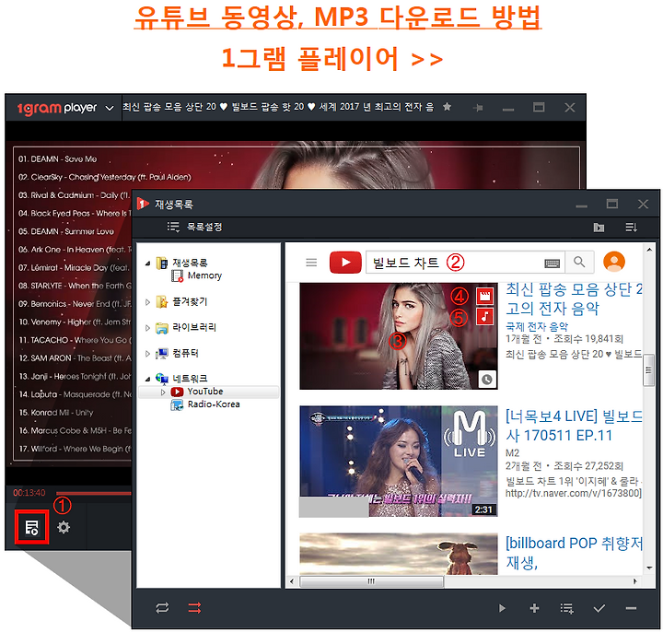
Task: Click the browser scroll up arrow
Action: 649,250
